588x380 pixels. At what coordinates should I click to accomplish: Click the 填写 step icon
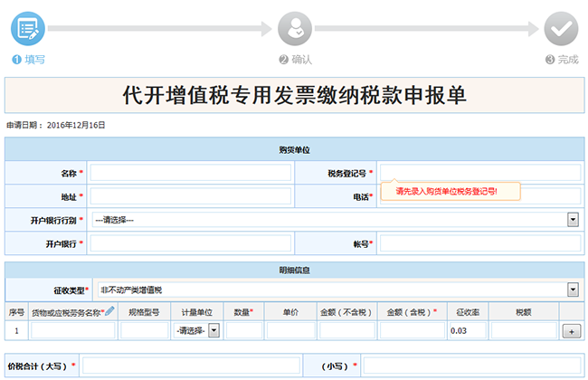[x=28, y=28]
